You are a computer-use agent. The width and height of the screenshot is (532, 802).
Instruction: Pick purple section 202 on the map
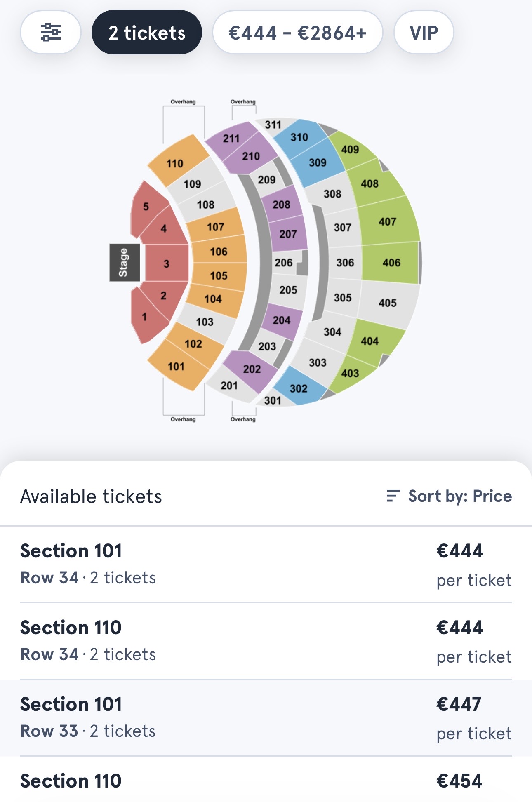[x=252, y=369]
